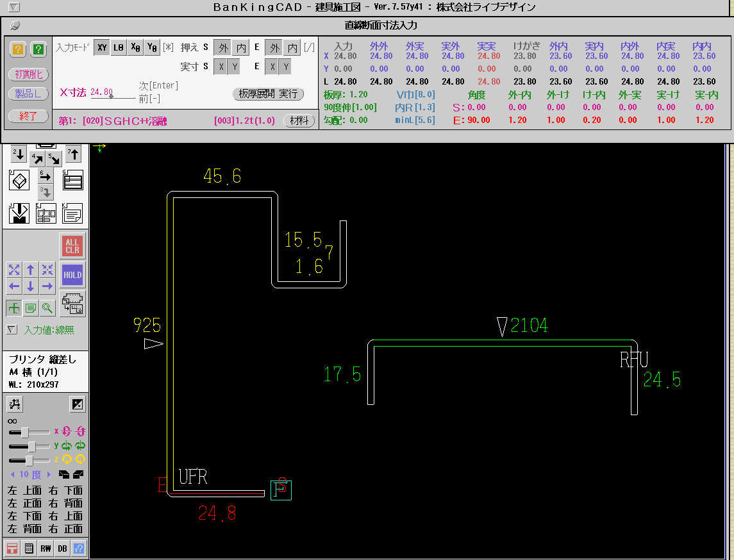Click the zoom expand-all arrows icon

click(x=14, y=270)
